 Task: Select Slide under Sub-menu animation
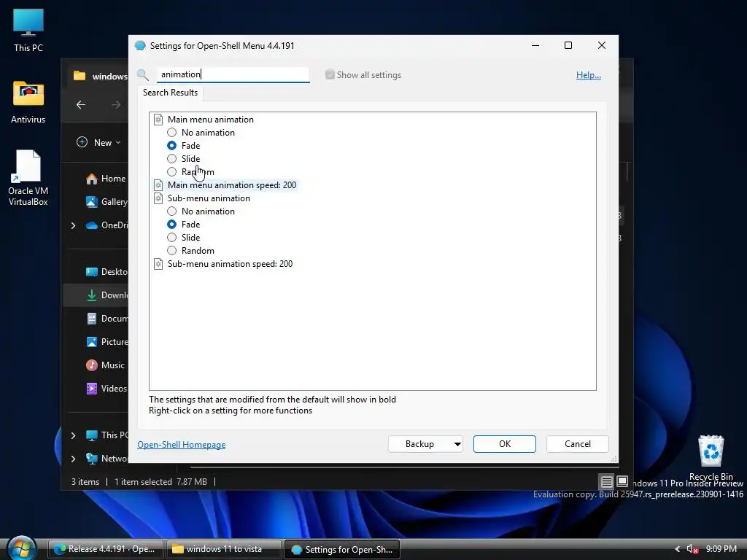click(x=171, y=238)
